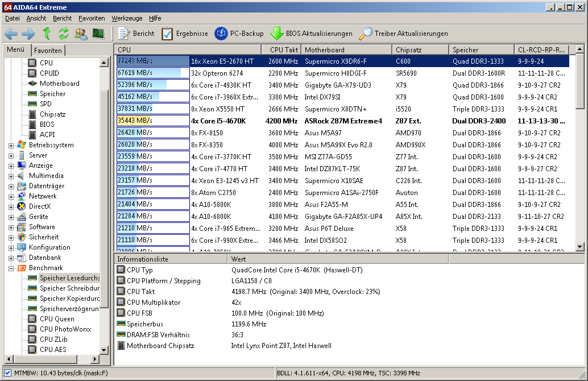588x381 pixels.
Task: Open the Datei menu
Action: (x=13, y=18)
